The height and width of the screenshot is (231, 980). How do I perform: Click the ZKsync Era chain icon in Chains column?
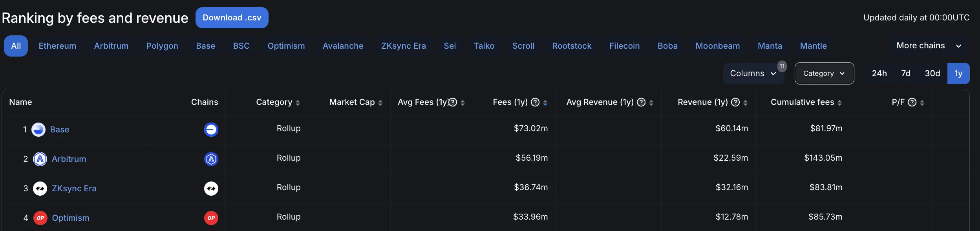click(x=211, y=189)
